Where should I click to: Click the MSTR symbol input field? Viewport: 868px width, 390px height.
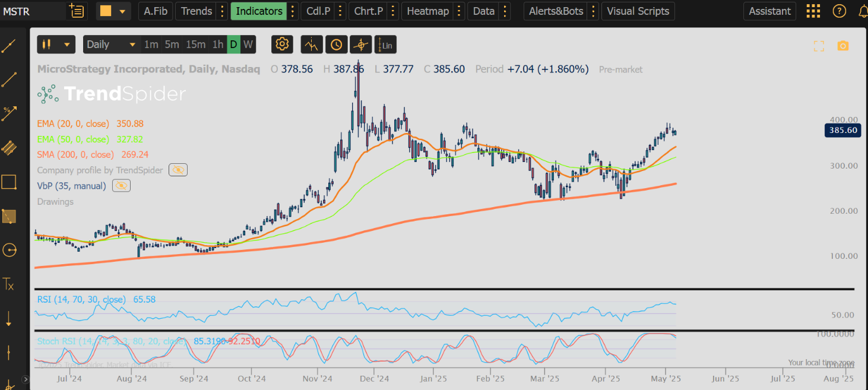point(33,11)
